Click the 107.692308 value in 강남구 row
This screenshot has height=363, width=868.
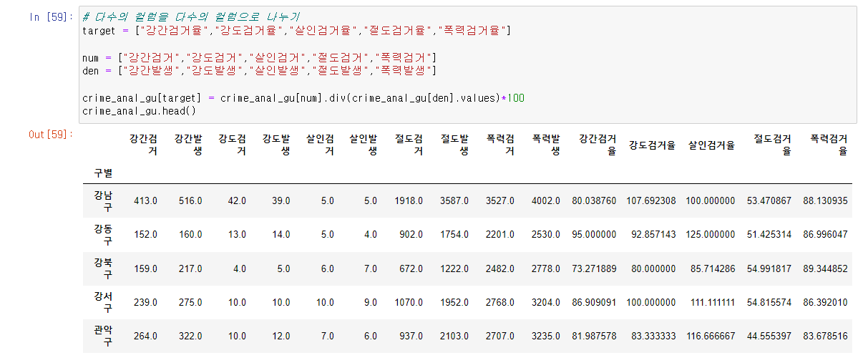click(x=650, y=201)
